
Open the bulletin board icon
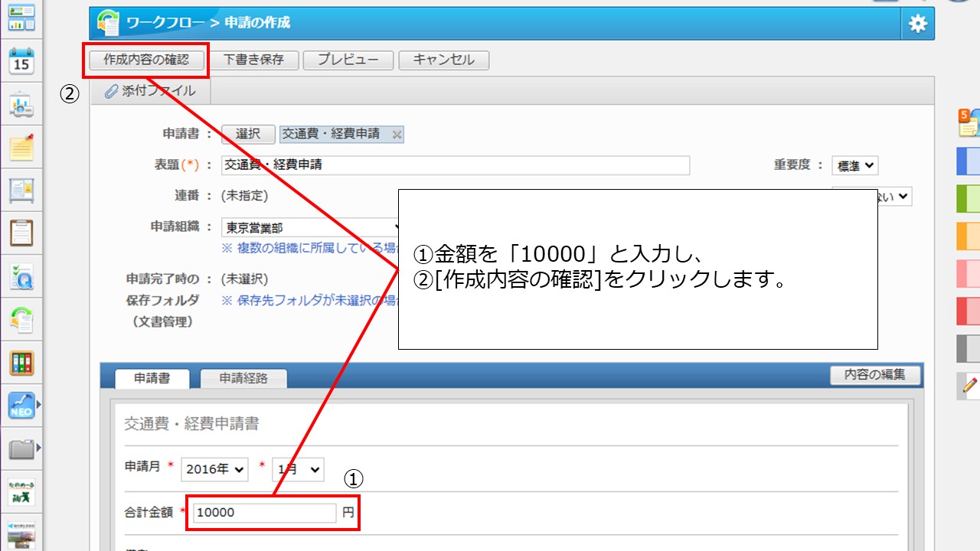pos(21,191)
